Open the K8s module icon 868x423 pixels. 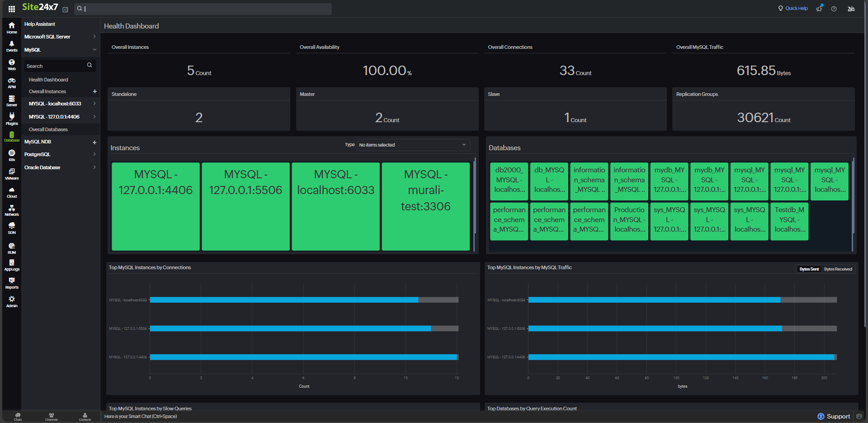(x=12, y=155)
